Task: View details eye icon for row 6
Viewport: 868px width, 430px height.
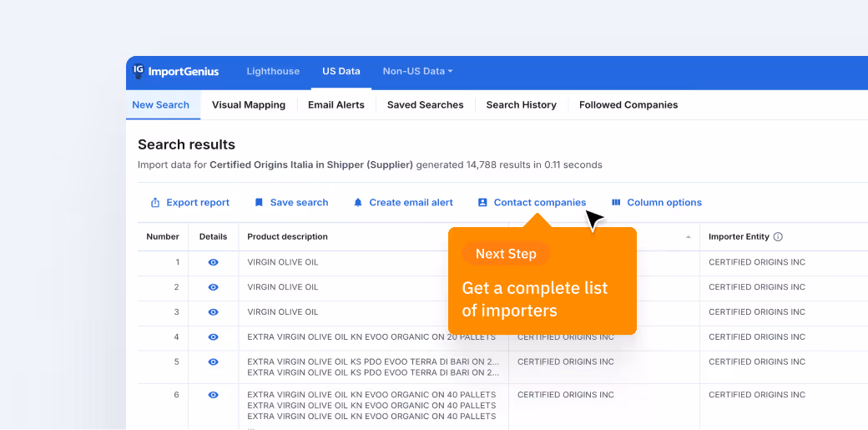Action: [213, 396]
